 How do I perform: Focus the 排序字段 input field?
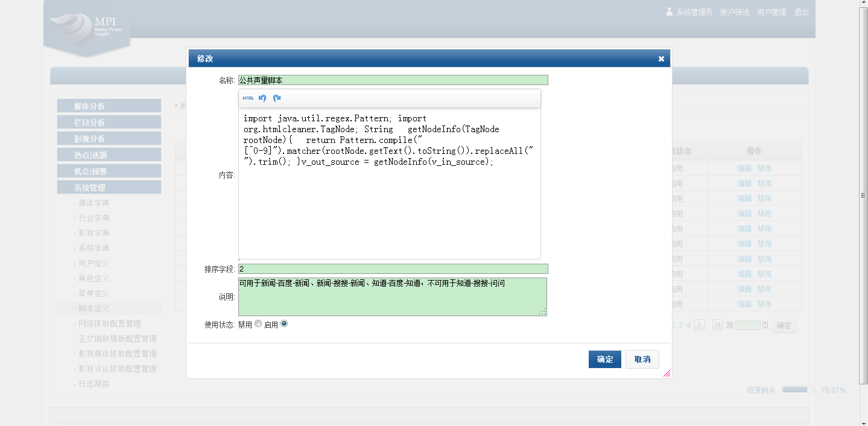(x=393, y=269)
